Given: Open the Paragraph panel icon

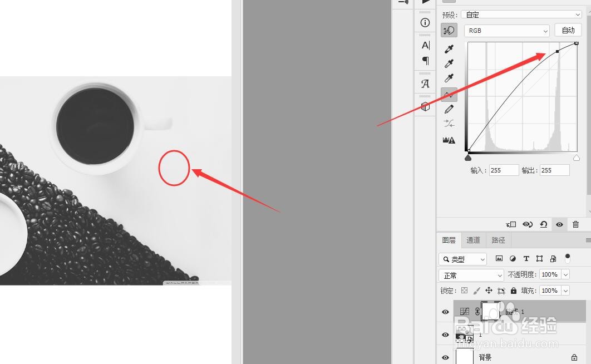Looking at the screenshot, I should pos(425,61).
